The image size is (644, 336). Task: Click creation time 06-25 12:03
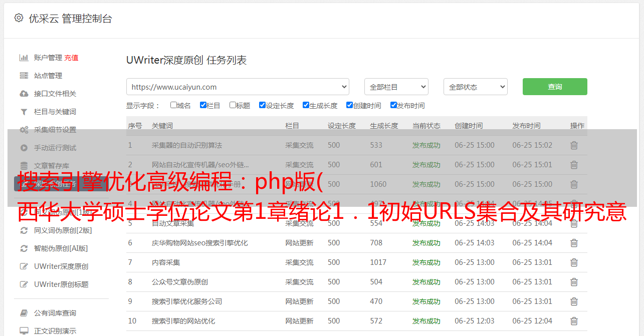(475, 321)
